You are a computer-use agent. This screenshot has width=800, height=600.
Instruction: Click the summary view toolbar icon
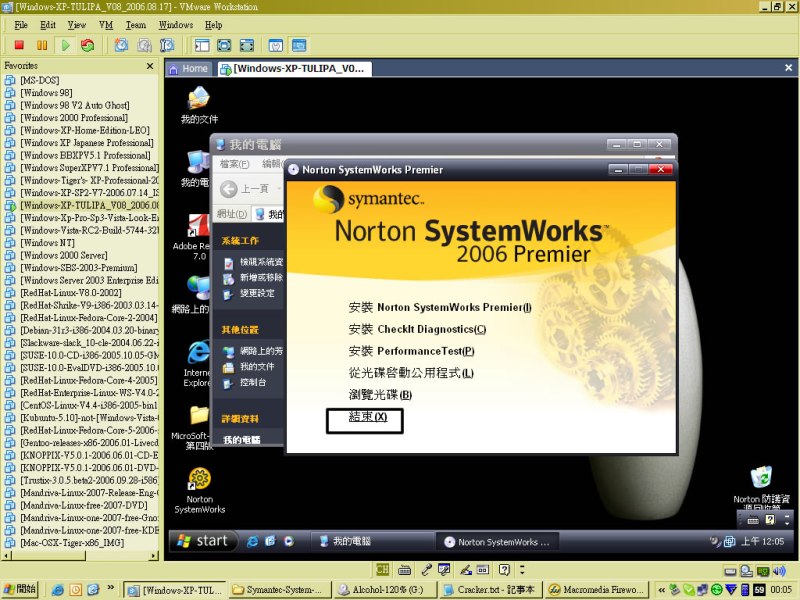click(276, 45)
